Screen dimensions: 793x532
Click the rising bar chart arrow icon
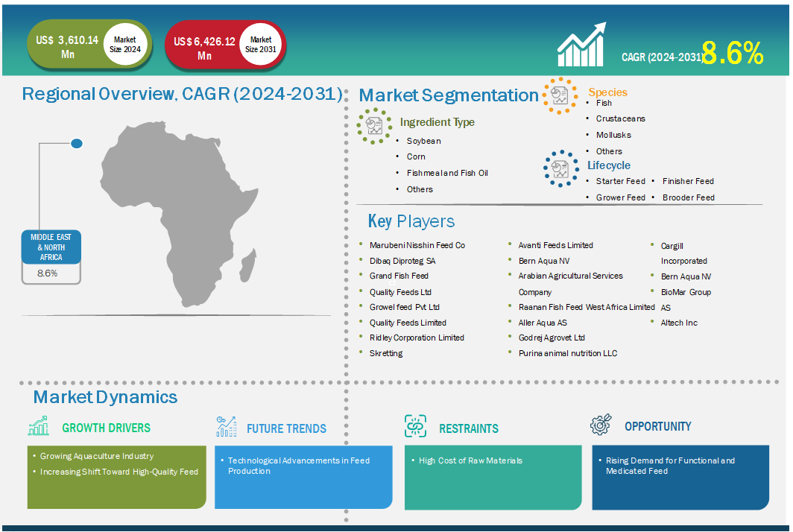pyautogui.click(x=581, y=45)
